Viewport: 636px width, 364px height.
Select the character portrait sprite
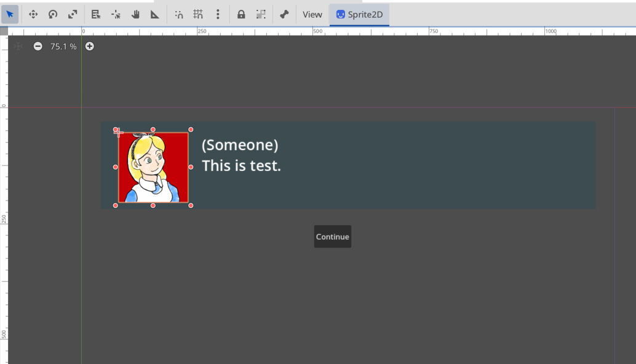click(153, 167)
